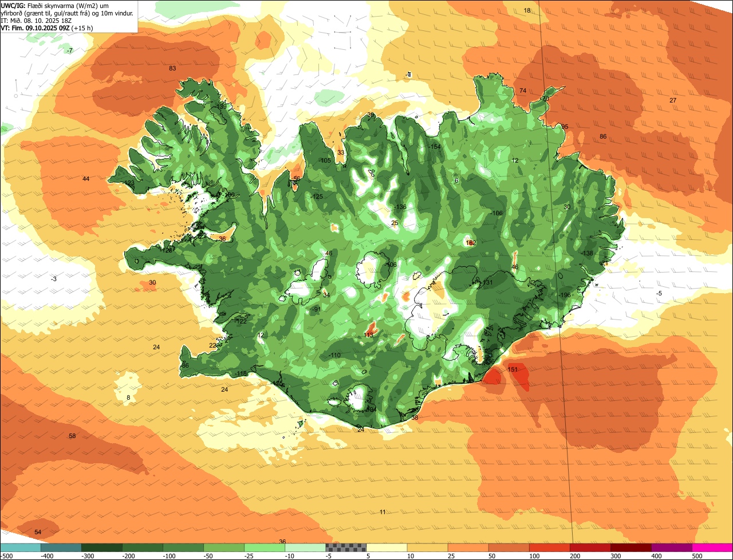733x560 pixels.
Task: Pick the light orange 10 to 25 swatch
Action: click(x=427, y=547)
